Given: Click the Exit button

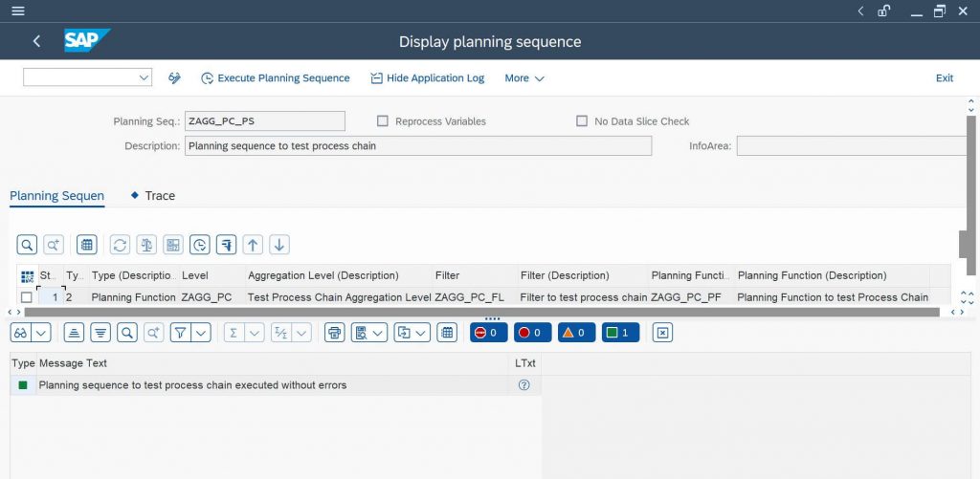Looking at the screenshot, I should tap(945, 78).
